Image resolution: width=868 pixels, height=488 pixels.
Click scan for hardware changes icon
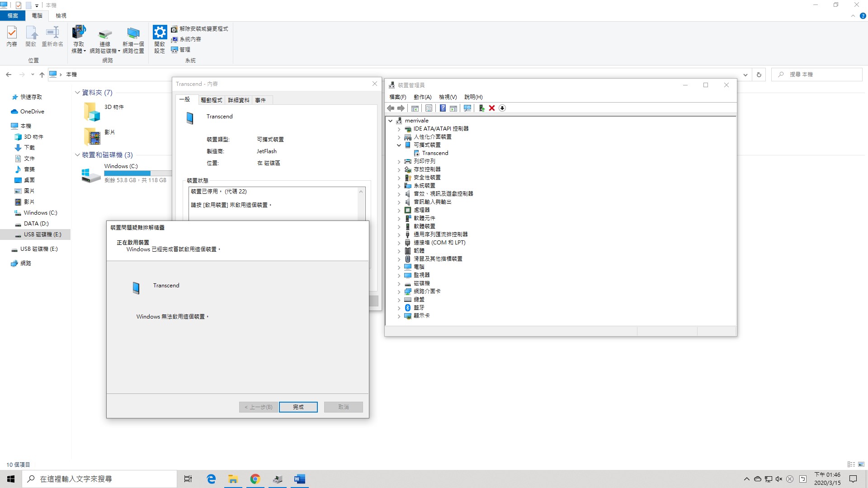click(467, 108)
